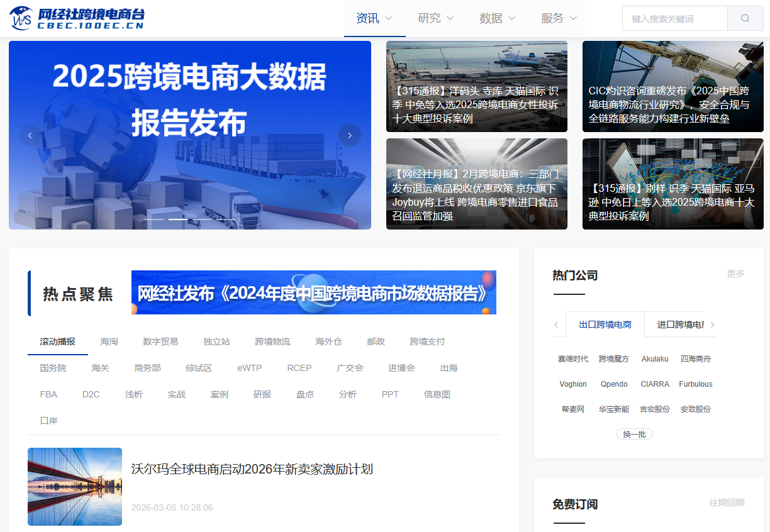The width and height of the screenshot is (770, 532).
Task: Open the 更多 link in 热门公司
Action: point(735,273)
